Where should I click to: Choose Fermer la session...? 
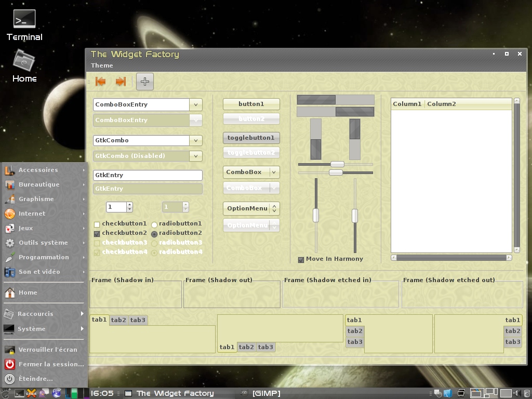click(x=44, y=364)
